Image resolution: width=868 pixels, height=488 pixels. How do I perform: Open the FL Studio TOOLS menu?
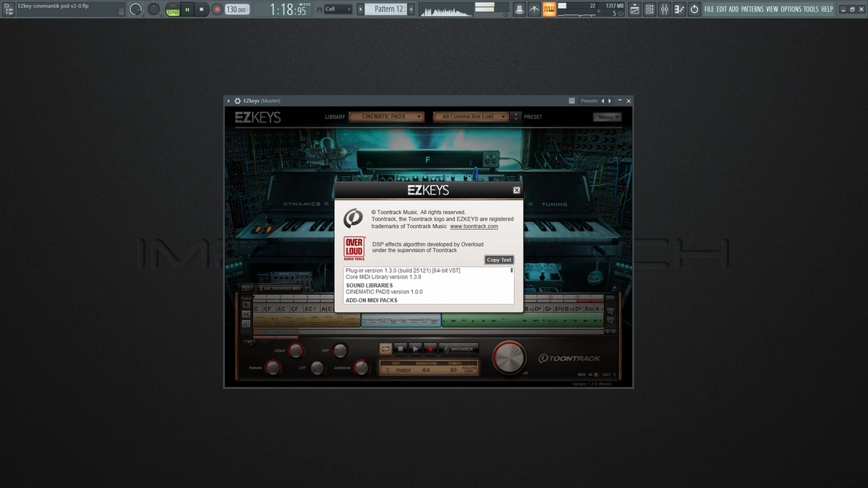[811, 9]
